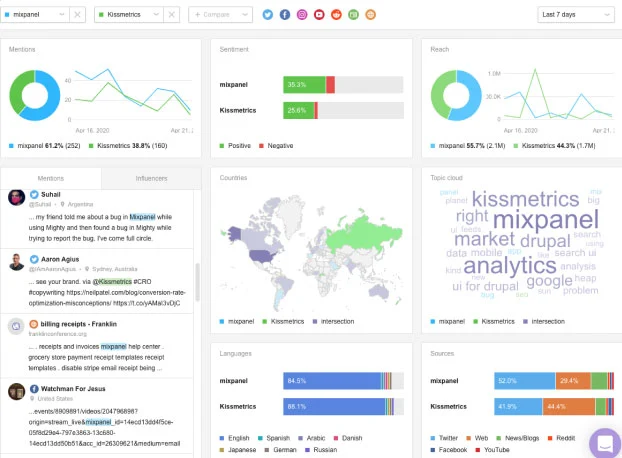This screenshot has width=622, height=458.
Task: Open Aaron Agius author name
Action: [60, 259]
